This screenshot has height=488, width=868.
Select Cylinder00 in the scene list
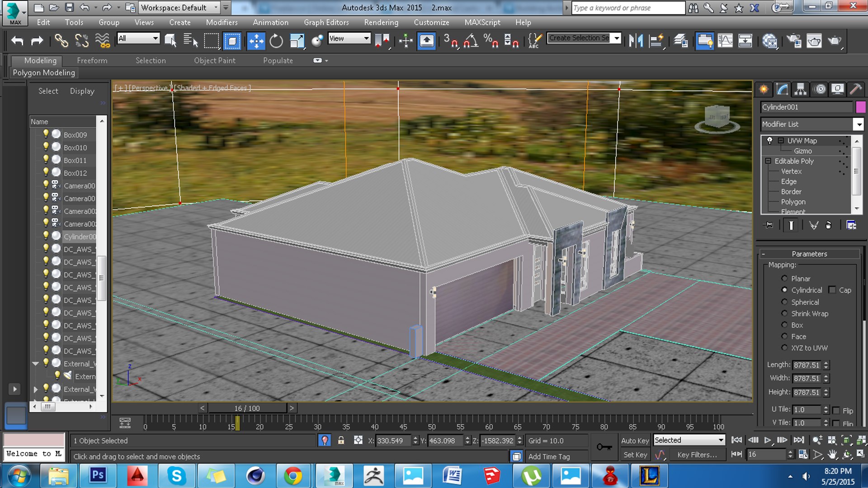80,237
